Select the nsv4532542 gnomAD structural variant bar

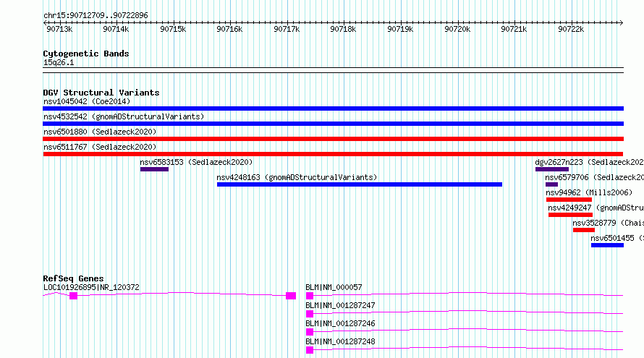coord(333,124)
